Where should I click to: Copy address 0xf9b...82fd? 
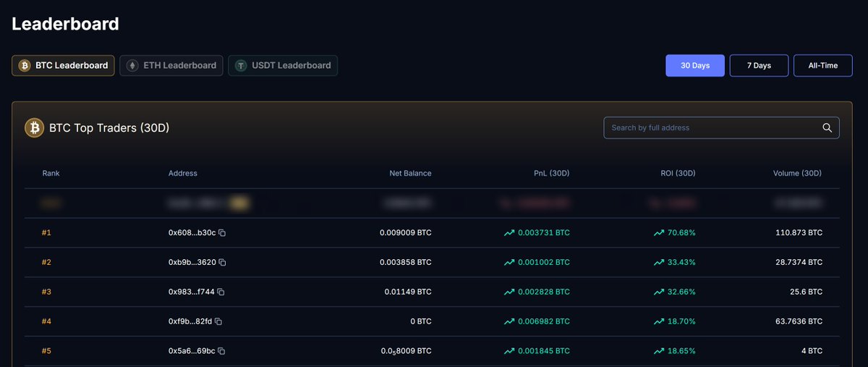(218, 321)
